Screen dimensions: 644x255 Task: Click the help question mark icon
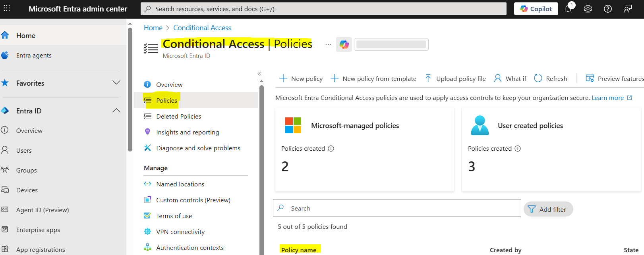click(608, 9)
